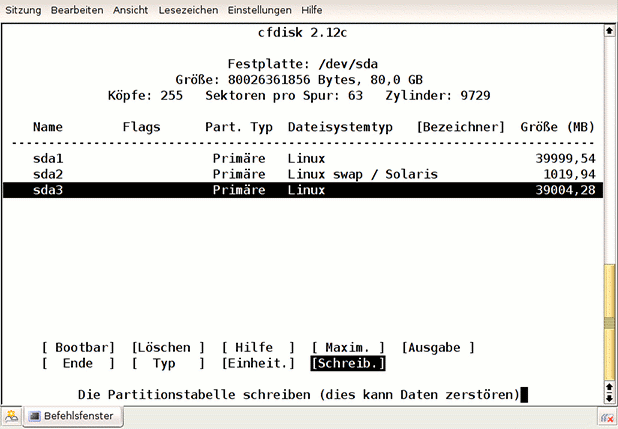Open the Ansicht menu
Screen dimensions: 618x429
point(130,10)
